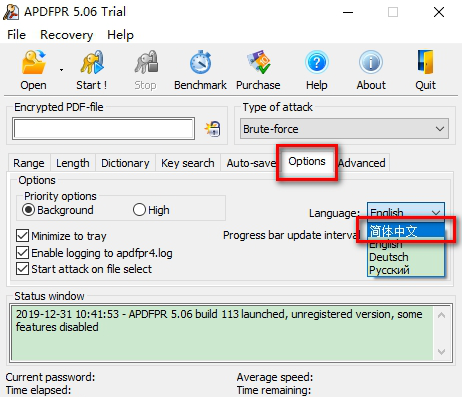Browse for encrypted PDF file icon
The image size is (462, 412).
point(213,129)
